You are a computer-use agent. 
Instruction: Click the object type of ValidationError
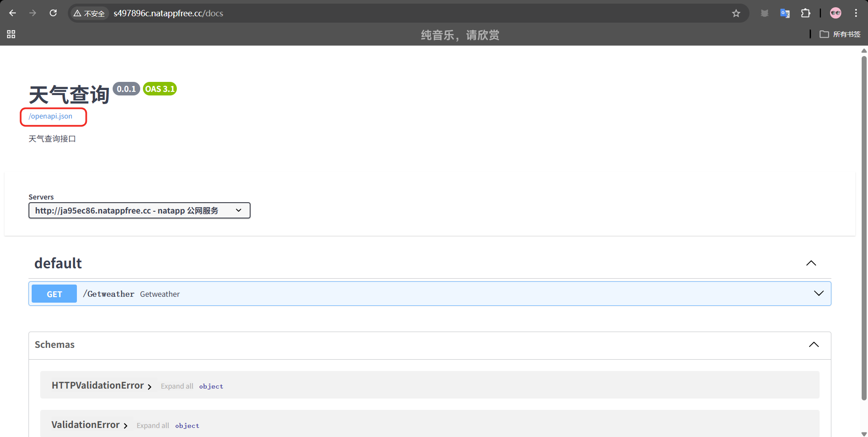click(x=187, y=426)
